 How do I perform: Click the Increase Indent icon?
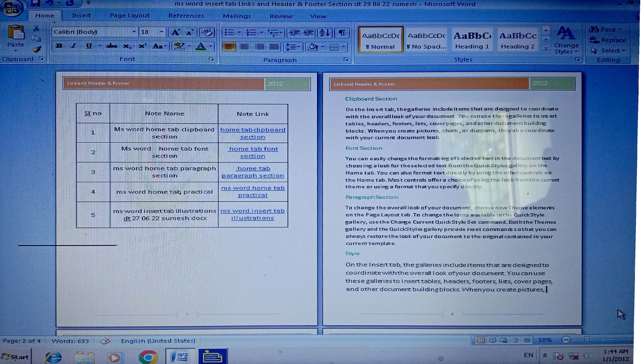[x=309, y=32]
